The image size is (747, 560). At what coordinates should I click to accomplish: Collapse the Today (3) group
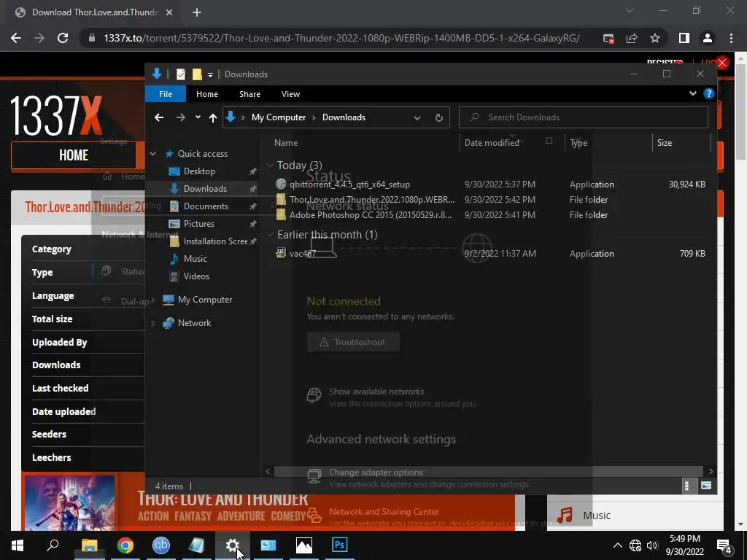[270, 166]
